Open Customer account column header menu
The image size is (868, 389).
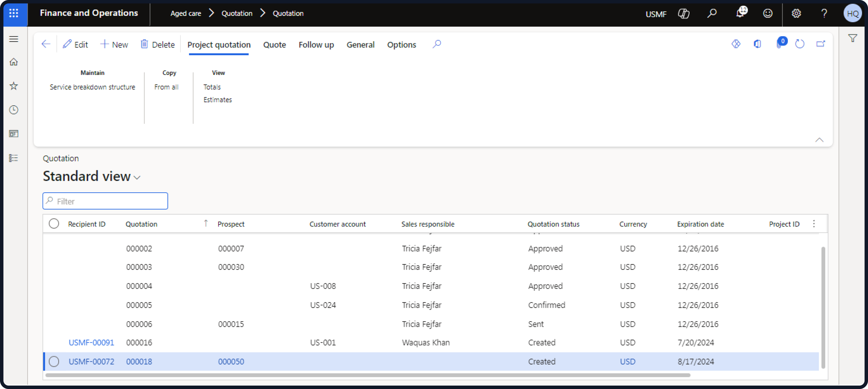pyautogui.click(x=337, y=224)
